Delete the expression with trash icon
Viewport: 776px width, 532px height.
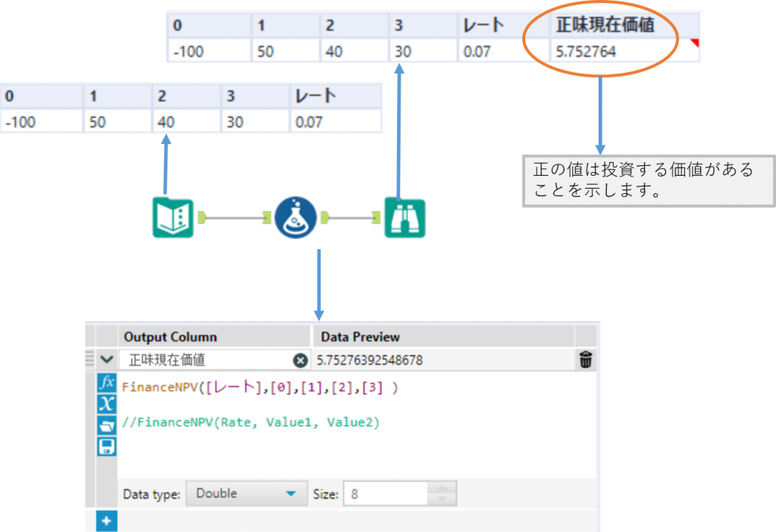tap(586, 361)
